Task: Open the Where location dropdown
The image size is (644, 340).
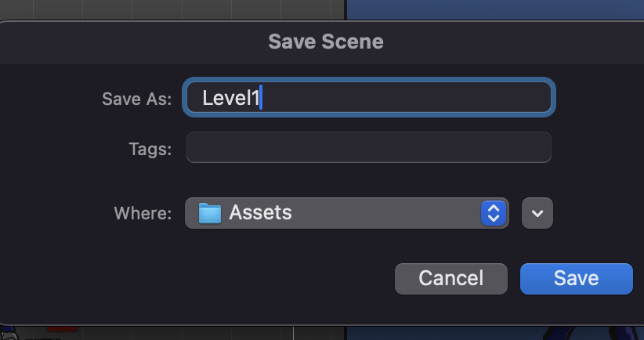Action: point(345,212)
